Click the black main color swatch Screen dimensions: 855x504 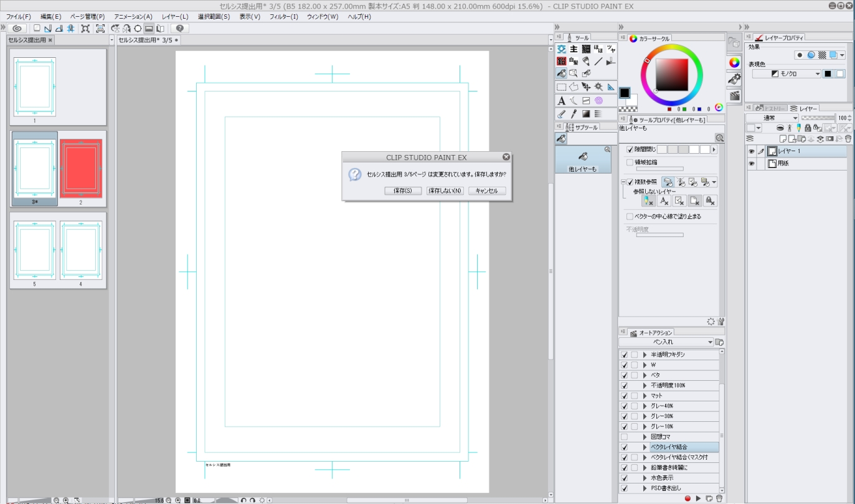624,93
